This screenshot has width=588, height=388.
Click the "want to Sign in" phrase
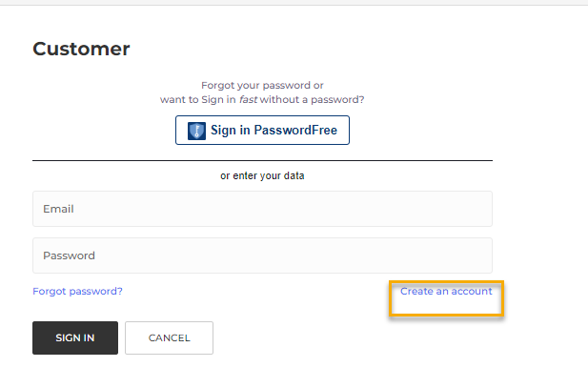point(197,99)
